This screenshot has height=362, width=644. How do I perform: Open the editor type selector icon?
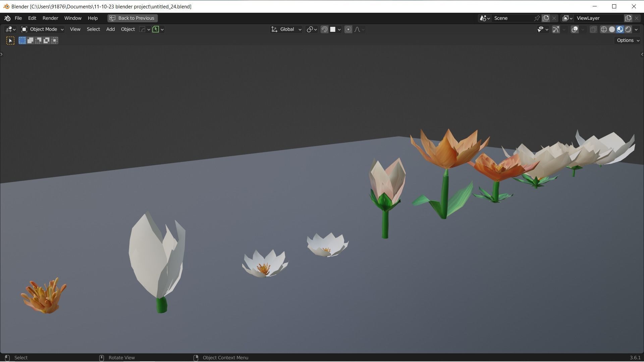10,29
